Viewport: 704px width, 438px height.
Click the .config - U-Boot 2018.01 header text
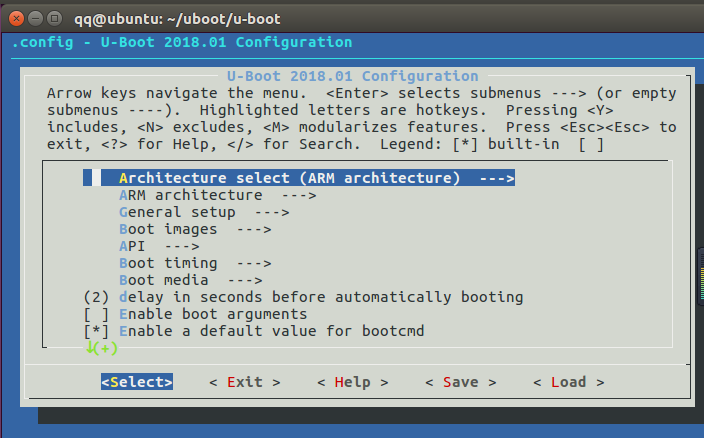182,42
